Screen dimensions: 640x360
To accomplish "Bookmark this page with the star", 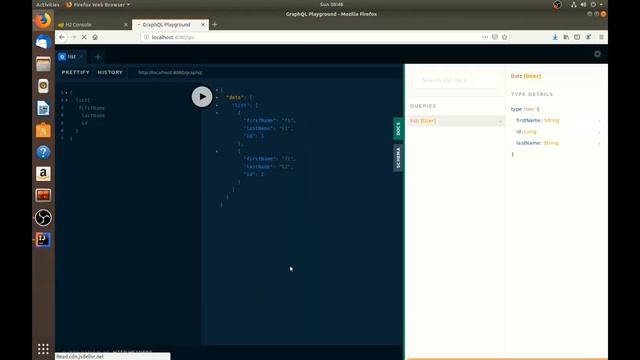I will [x=504, y=37].
